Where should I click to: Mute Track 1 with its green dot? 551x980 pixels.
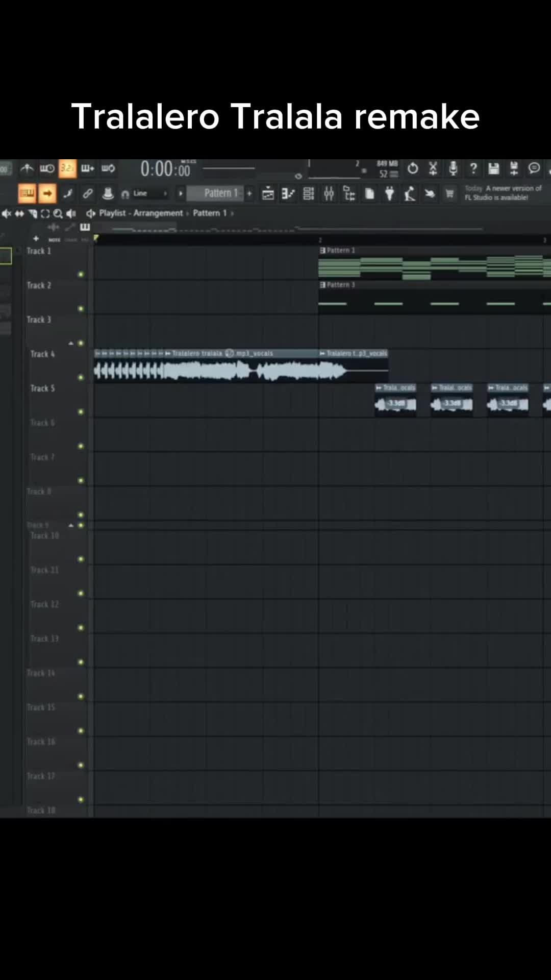tap(81, 275)
